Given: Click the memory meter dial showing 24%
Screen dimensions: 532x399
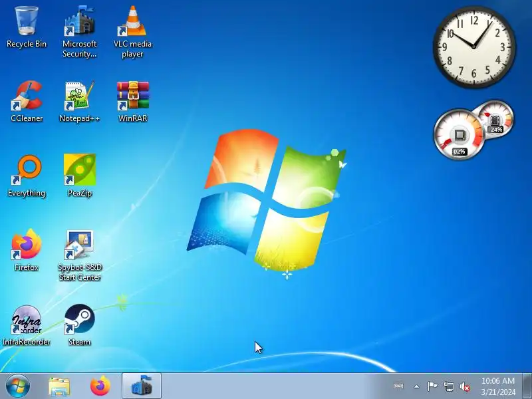Looking at the screenshot, I should 495,119.
